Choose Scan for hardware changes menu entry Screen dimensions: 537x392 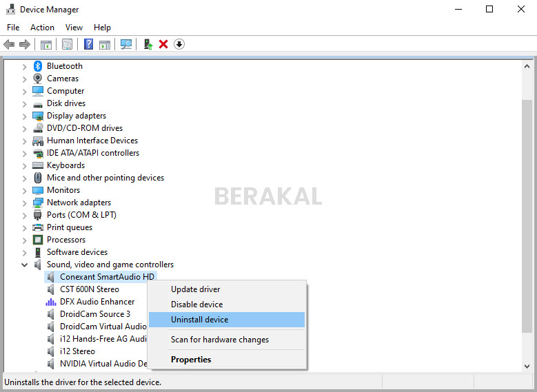tap(227, 340)
